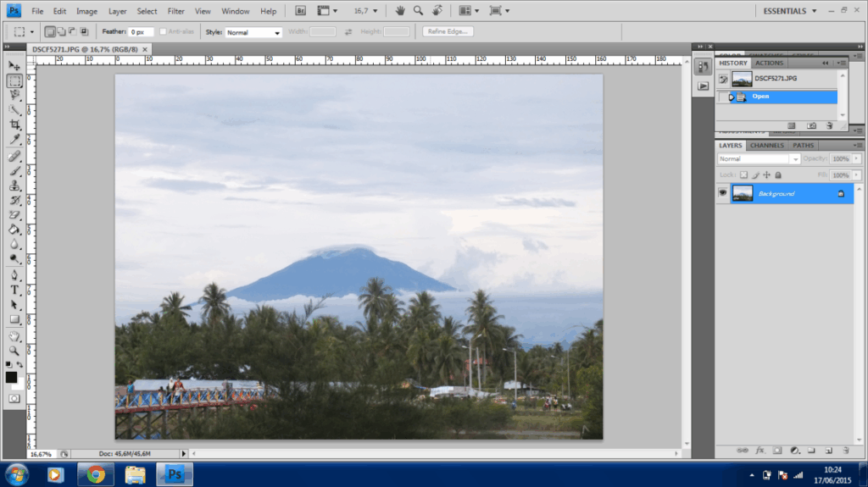Select the Hand tool in toolbox
This screenshot has width=868, height=487.
click(x=14, y=336)
